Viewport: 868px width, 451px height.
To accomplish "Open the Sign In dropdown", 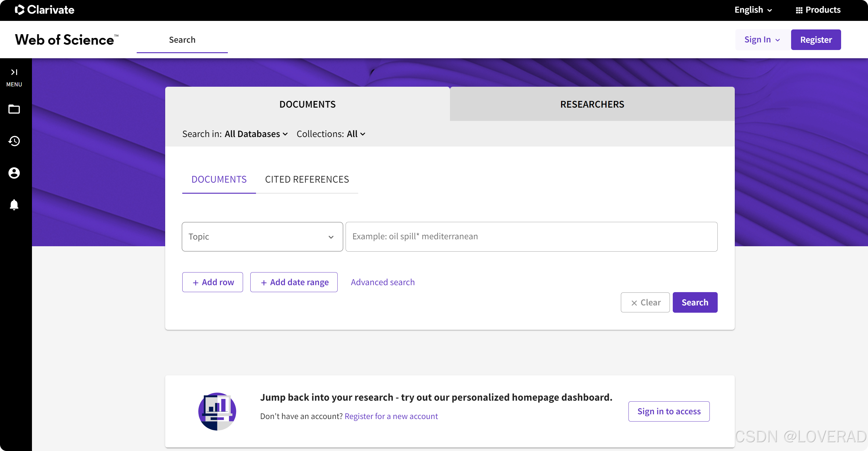I will 762,40.
